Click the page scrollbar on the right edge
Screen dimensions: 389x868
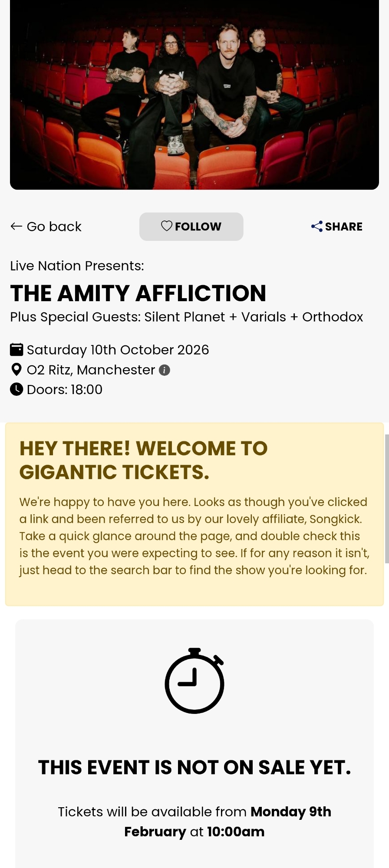[x=386, y=499]
